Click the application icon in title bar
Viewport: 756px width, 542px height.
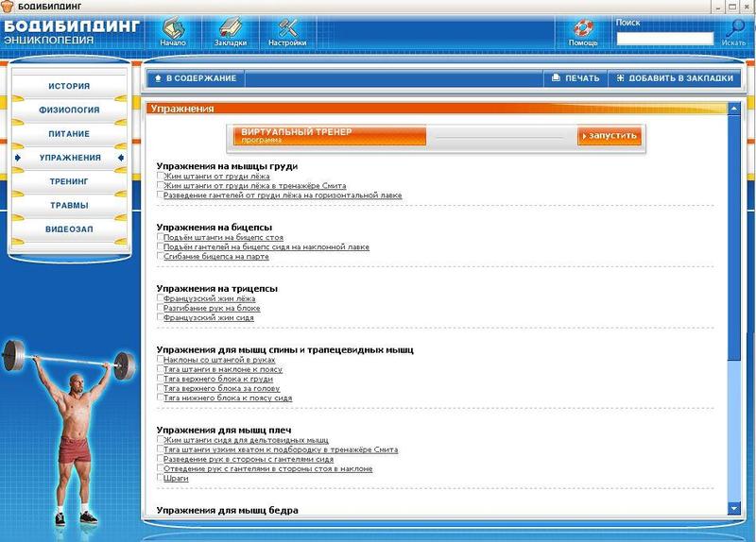pyautogui.click(x=8, y=7)
